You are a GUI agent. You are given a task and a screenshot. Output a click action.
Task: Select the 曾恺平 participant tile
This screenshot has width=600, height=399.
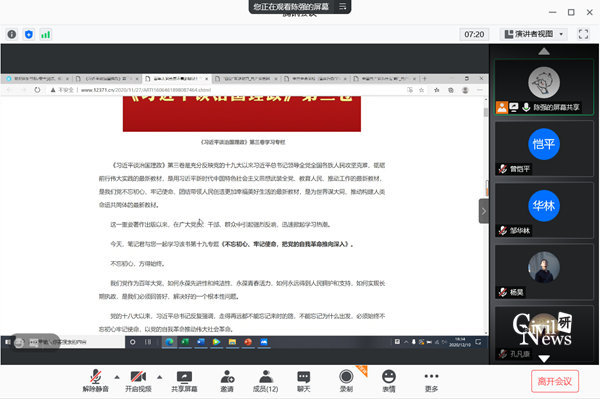pos(544,148)
